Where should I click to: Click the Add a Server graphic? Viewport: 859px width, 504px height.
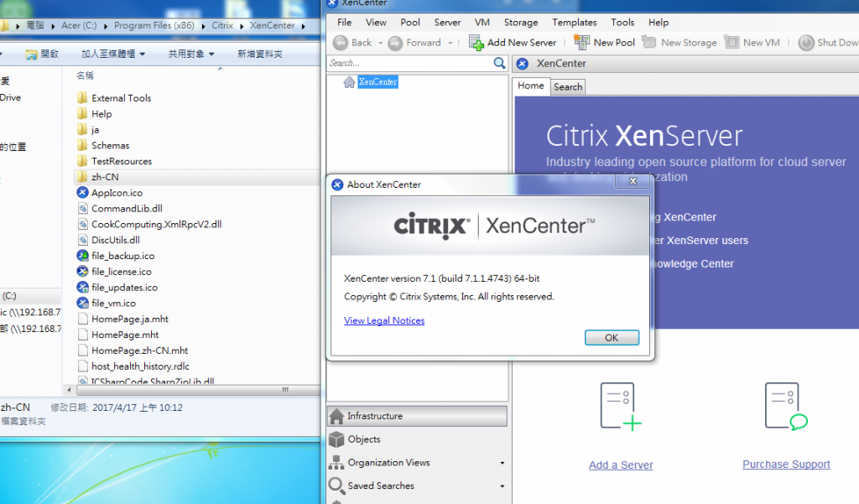[x=621, y=407]
